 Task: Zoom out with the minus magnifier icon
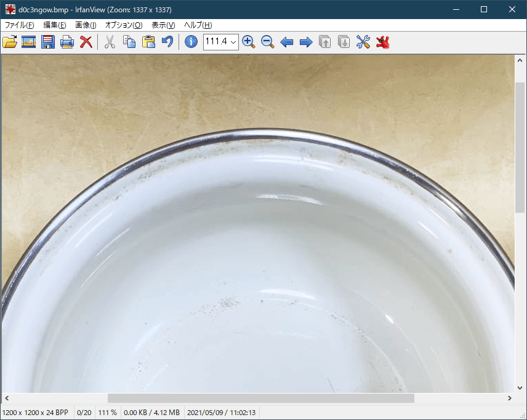click(x=268, y=42)
